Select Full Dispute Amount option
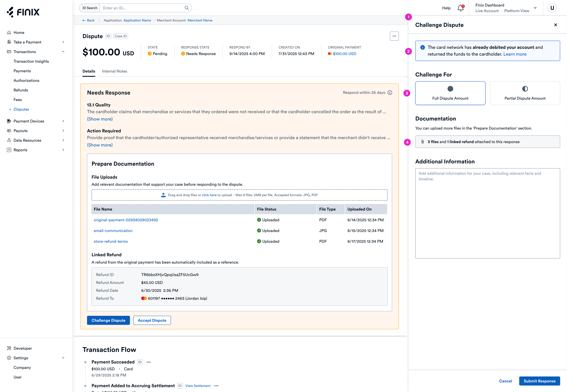Screen dimensions: 567x392 (x=450, y=93)
